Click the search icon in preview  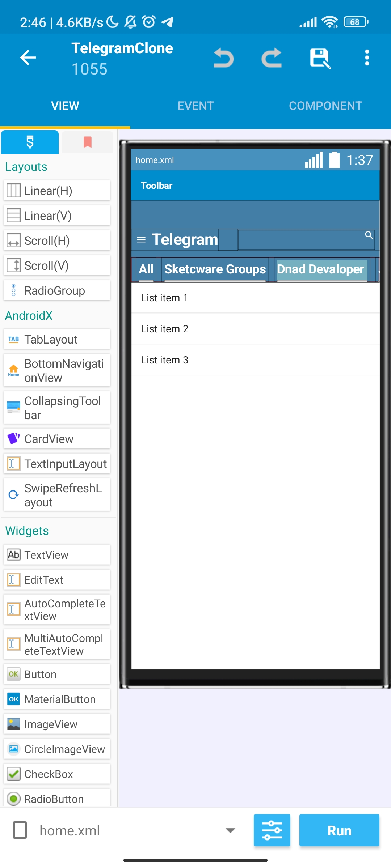pos(369,235)
